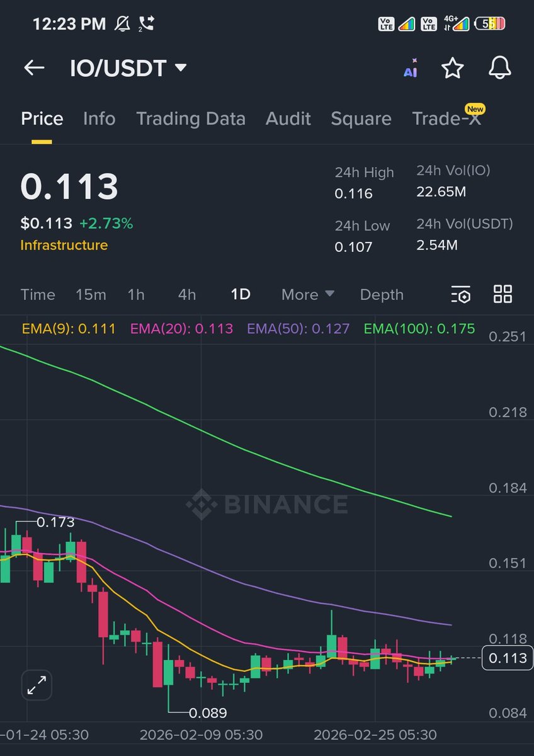Open the Audit tab
This screenshot has height=756, width=534.
[288, 118]
